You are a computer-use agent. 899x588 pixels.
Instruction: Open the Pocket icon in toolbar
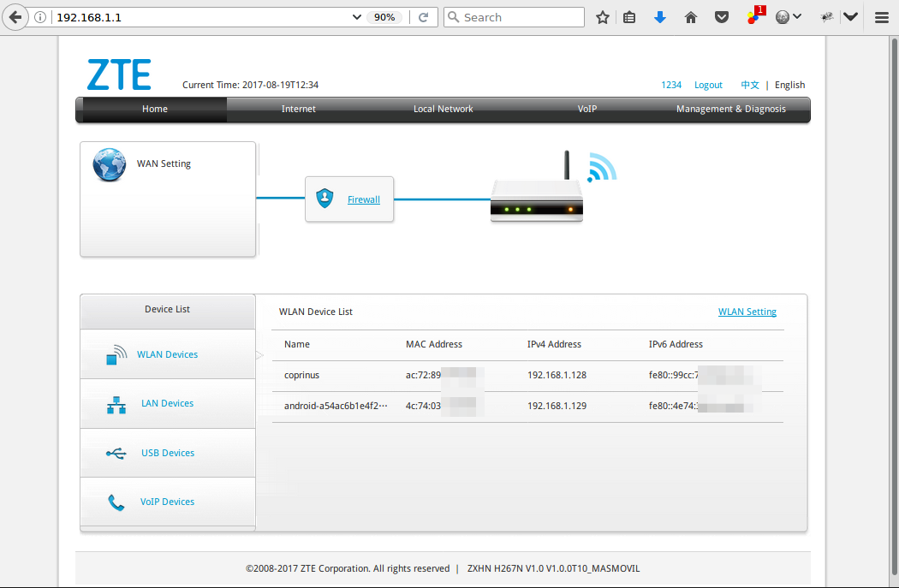[x=722, y=17]
